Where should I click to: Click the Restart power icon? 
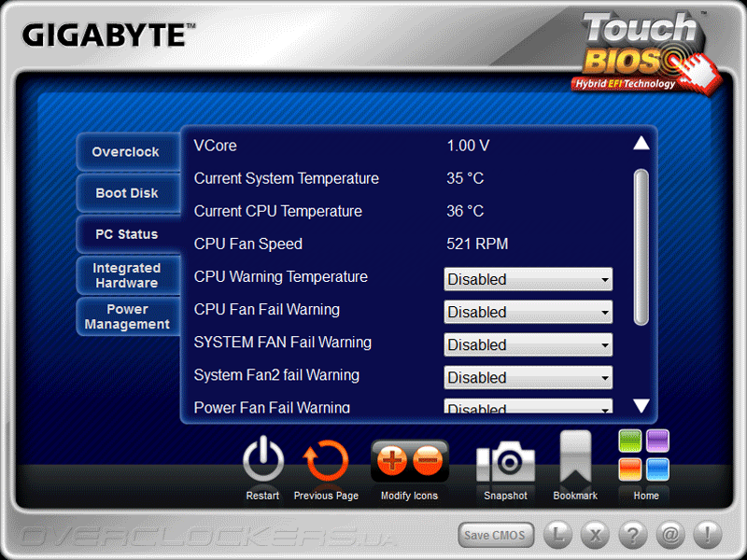[x=263, y=460]
